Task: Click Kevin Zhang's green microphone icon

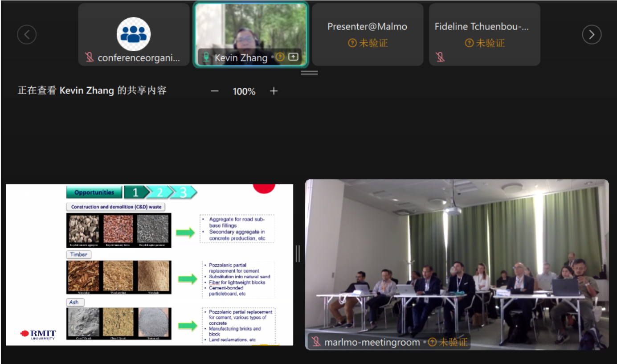Action: [206, 57]
